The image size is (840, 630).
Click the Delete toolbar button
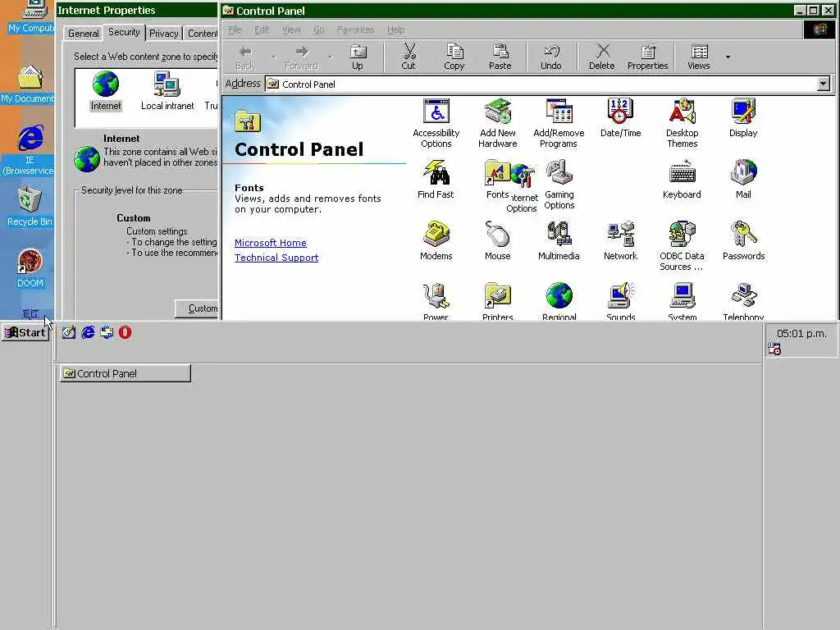(601, 57)
